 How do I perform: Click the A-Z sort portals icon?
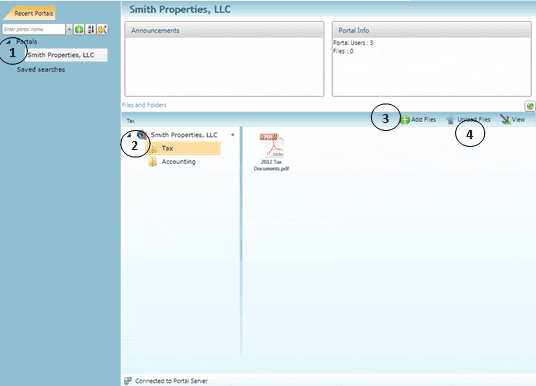pyautogui.click(x=91, y=29)
